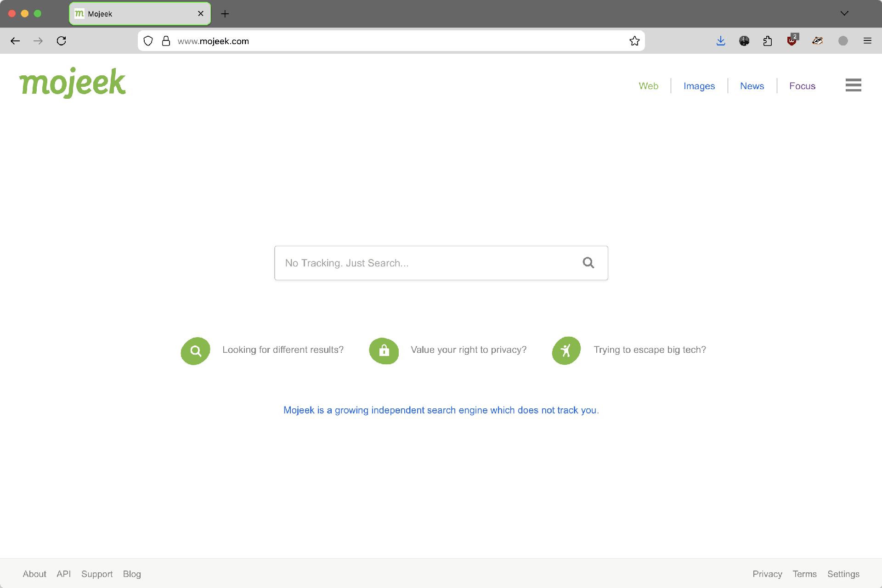Reload the current page
The image size is (882, 588).
click(61, 41)
